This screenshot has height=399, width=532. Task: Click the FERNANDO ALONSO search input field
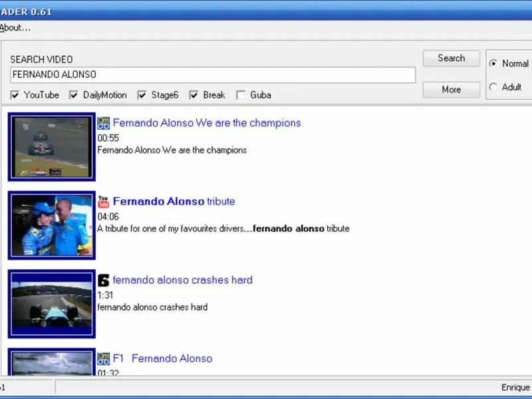213,74
